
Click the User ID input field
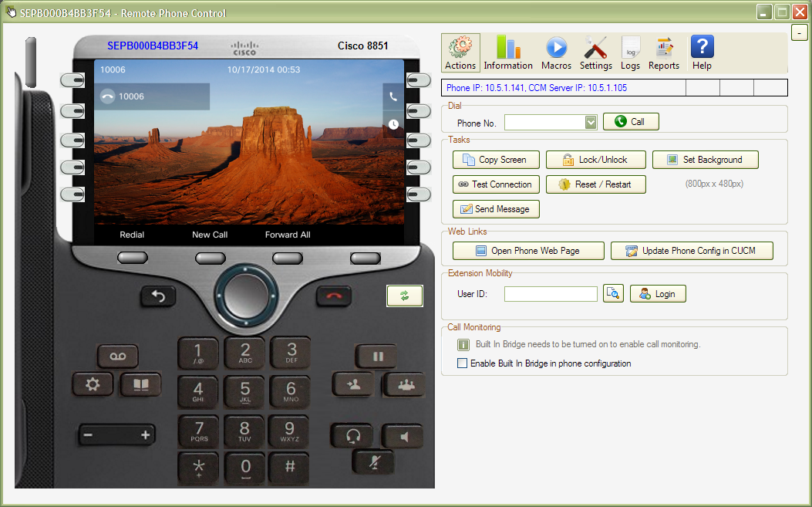coord(551,294)
